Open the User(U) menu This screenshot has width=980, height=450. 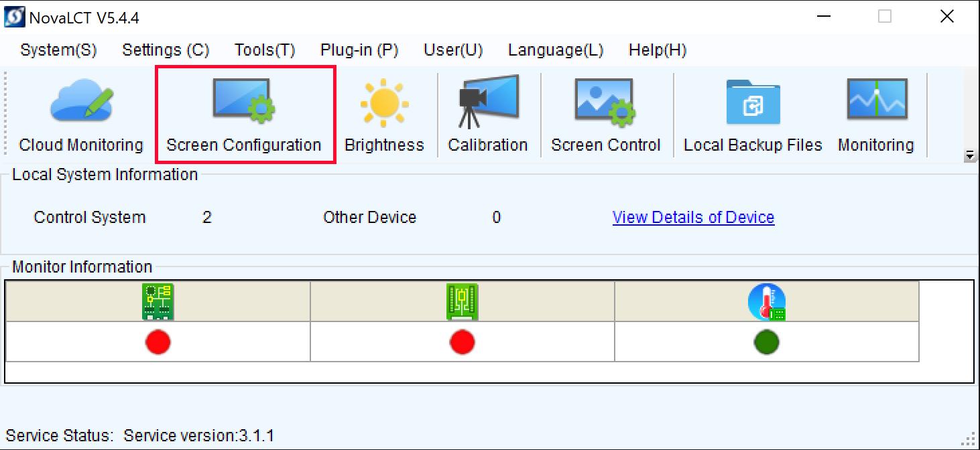pos(453,50)
